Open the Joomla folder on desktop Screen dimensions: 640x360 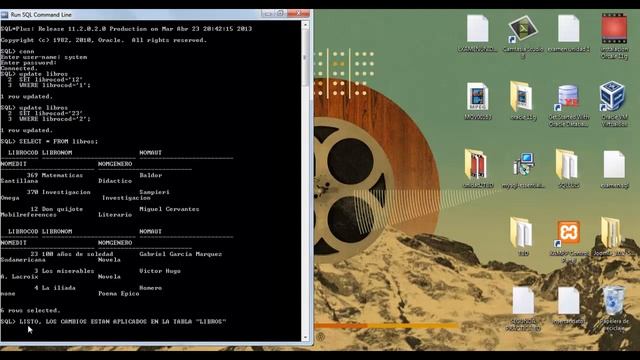pyautogui.click(x=611, y=232)
